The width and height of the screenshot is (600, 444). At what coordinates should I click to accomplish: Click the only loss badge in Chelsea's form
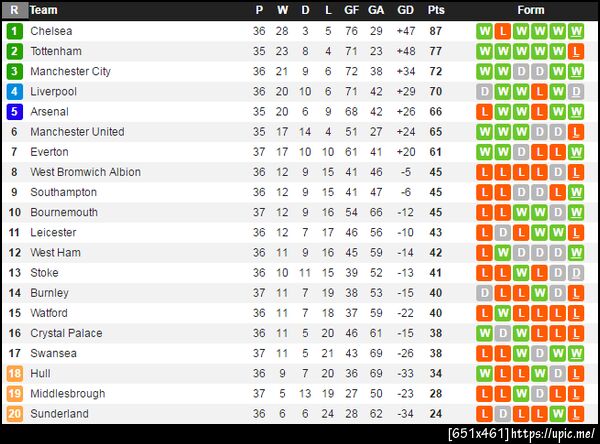point(503,31)
